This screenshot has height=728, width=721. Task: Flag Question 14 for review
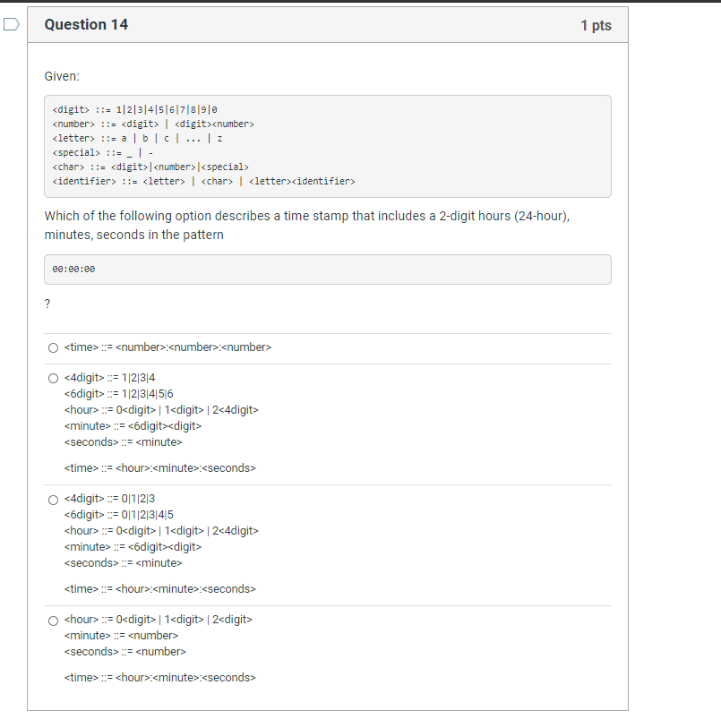[x=10, y=25]
